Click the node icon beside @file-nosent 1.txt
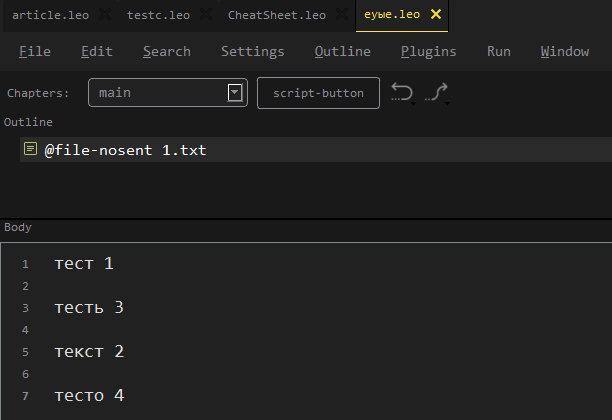 pyautogui.click(x=30, y=150)
